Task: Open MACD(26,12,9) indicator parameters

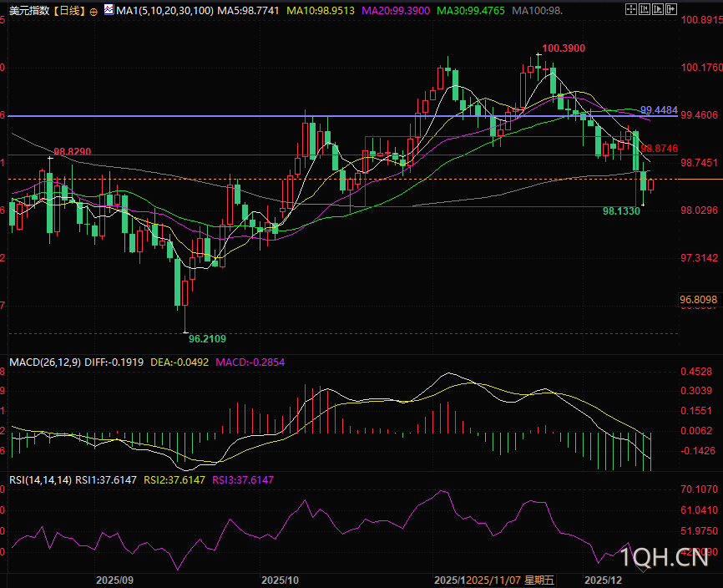Action: [x=47, y=362]
